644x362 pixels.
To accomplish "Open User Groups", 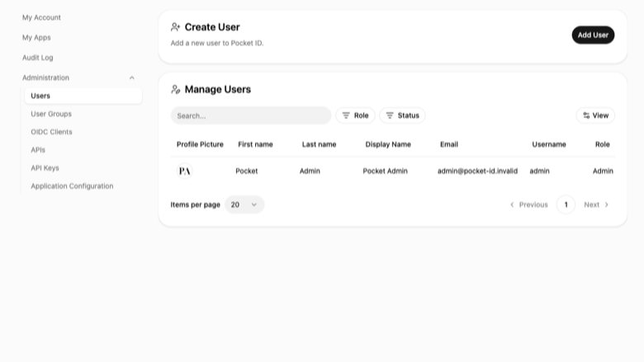I will (51, 114).
